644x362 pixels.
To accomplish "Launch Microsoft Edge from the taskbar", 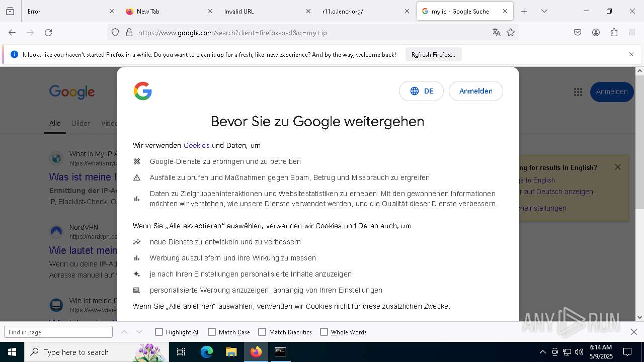I will click(207, 352).
